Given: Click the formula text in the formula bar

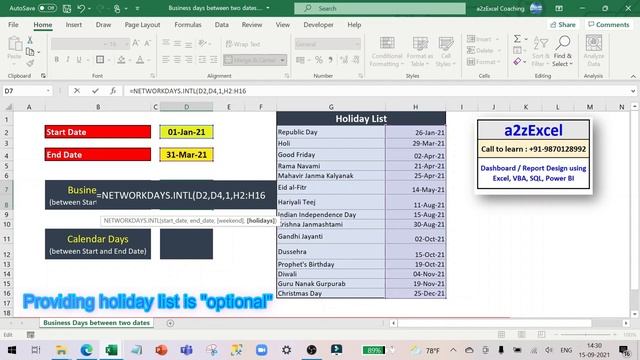Looking at the screenshot, I should point(188,91).
